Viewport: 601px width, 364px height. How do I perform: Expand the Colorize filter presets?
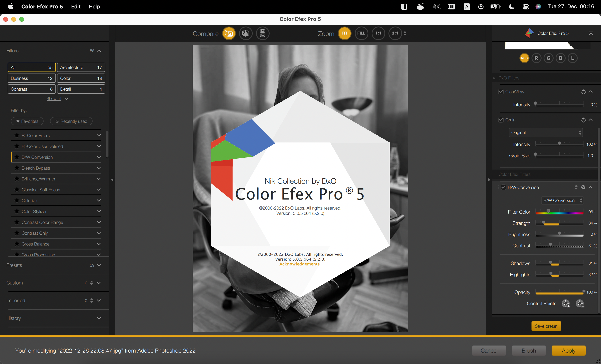(99, 200)
